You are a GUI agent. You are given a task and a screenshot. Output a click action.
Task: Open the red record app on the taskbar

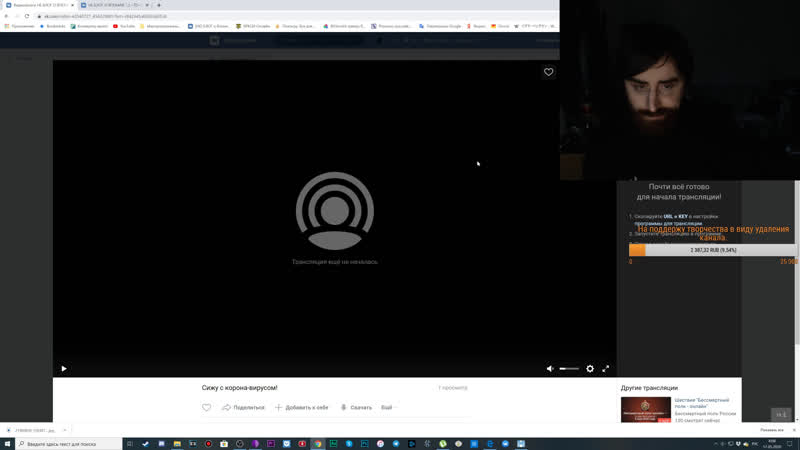point(208,444)
